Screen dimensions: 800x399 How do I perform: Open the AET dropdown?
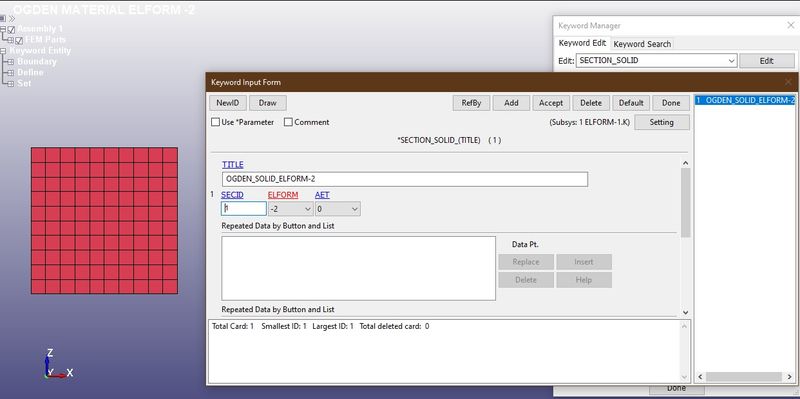click(337, 209)
